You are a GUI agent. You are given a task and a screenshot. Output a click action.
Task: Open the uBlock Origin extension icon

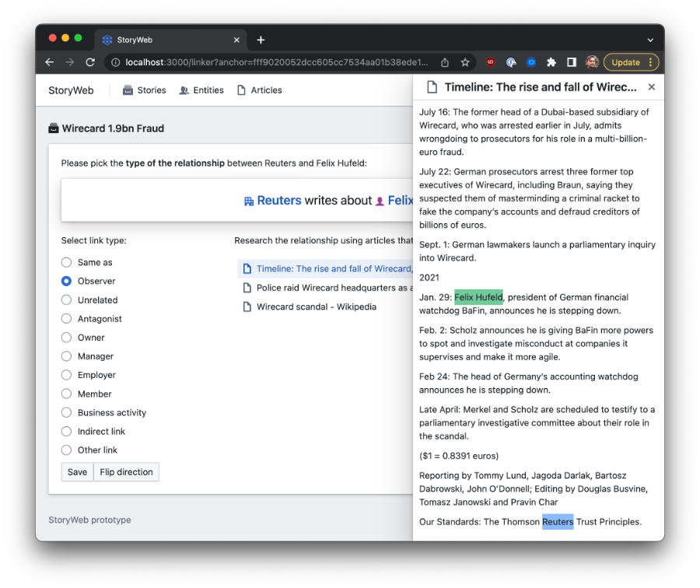[x=491, y=62]
